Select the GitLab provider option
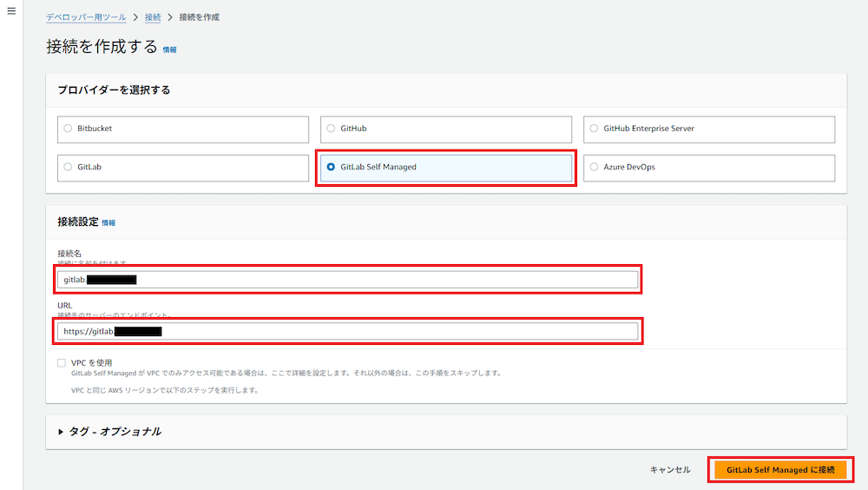Screen dimensions: 868x490 182,168
